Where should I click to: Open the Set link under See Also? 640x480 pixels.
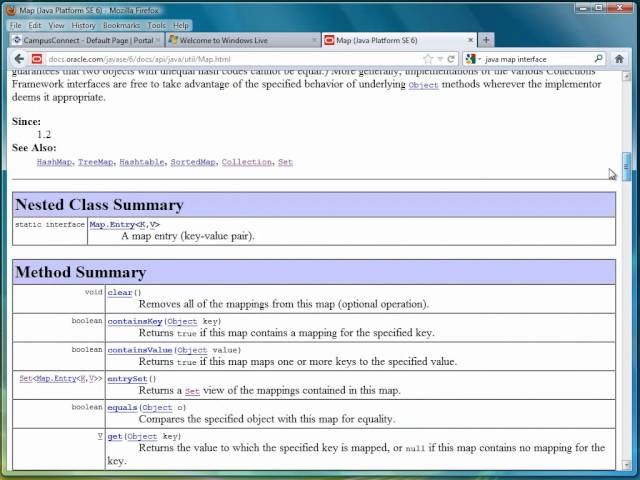pyautogui.click(x=285, y=162)
